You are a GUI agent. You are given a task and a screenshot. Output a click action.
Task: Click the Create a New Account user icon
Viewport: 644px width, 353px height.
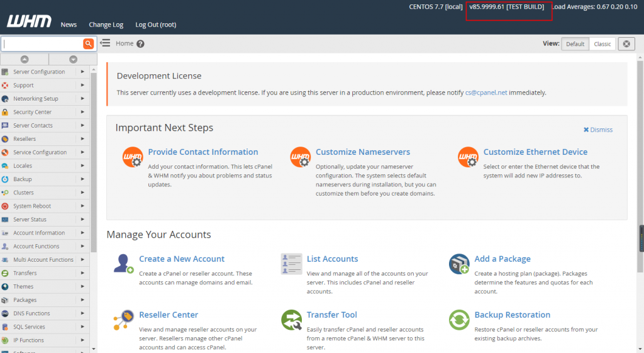124,264
